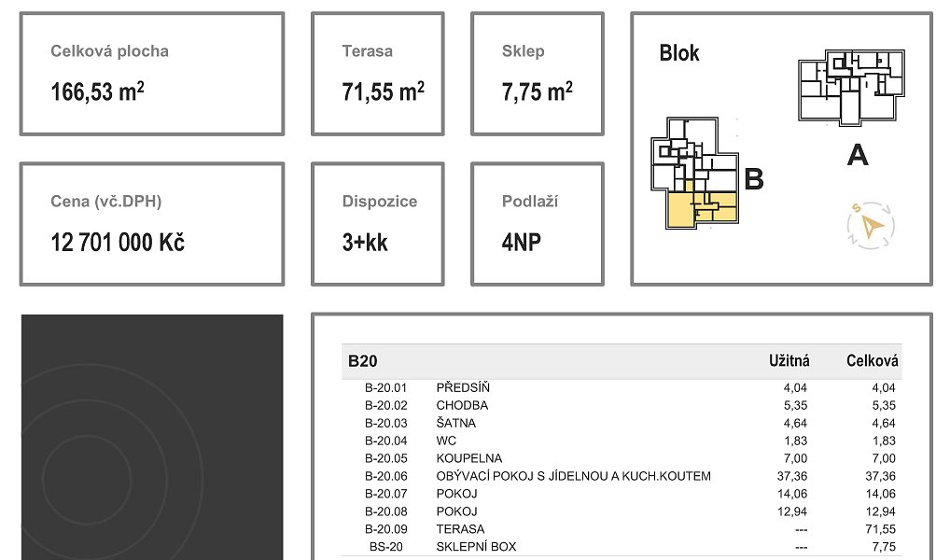Image resolution: width=950 pixels, height=560 pixels.
Task: Select "OBÝVACÍ POKOJ S JÍDELNOU A KUCH.KOUTEM" row name
Action: click(x=574, y=476)
